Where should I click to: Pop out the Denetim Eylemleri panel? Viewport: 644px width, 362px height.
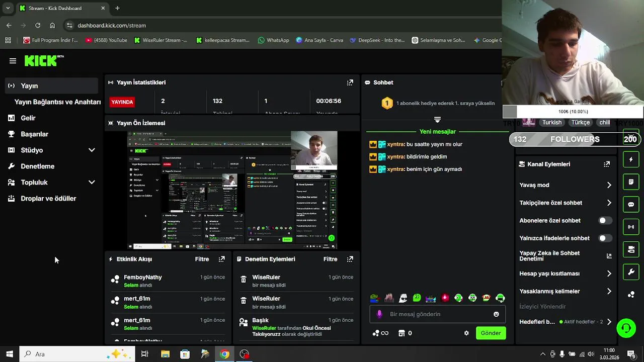click(x=350, y=259)
